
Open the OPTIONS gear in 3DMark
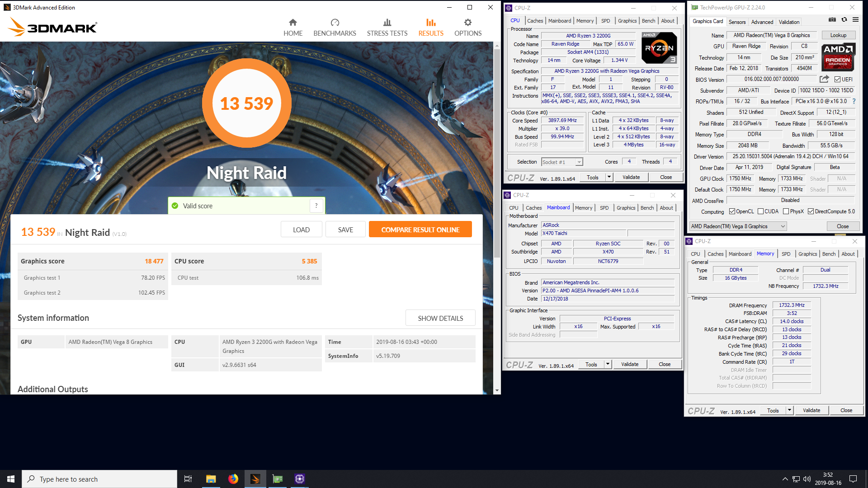(x=468, y=28)
